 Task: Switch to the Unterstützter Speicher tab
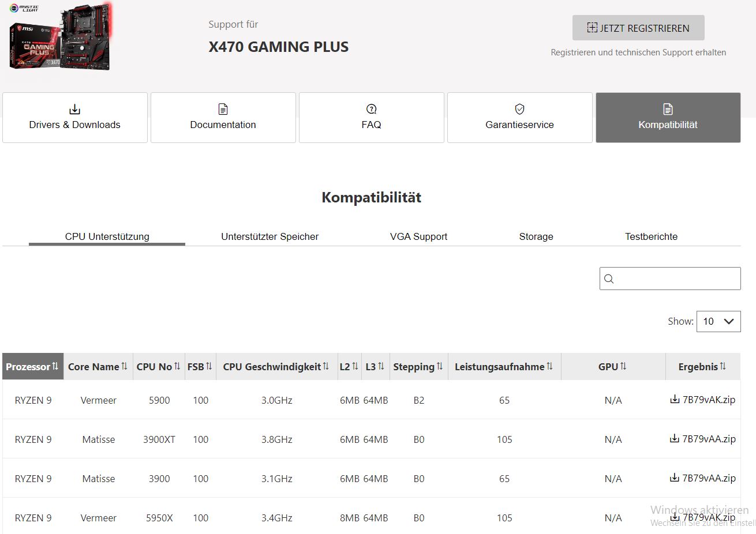tap(270, 236)
